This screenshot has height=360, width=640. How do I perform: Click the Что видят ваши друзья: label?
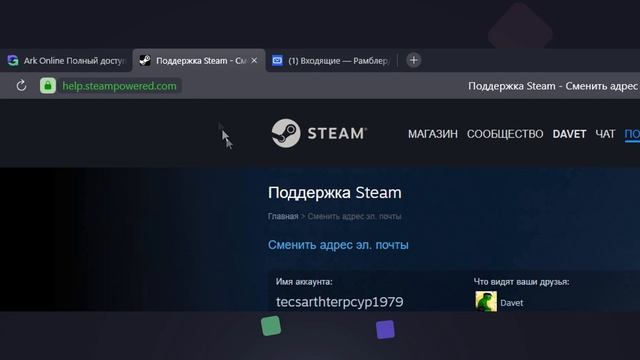521,282
